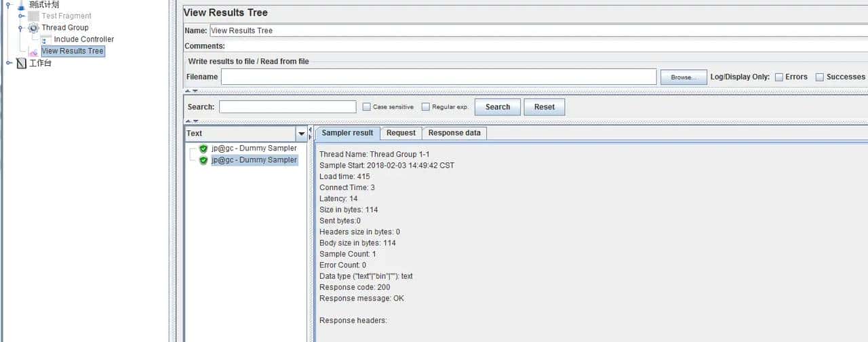Click the Browse... button
Image resolution: width=868 pixels, height=342 pixels.
pyautogui.click(x=684, y=77)
